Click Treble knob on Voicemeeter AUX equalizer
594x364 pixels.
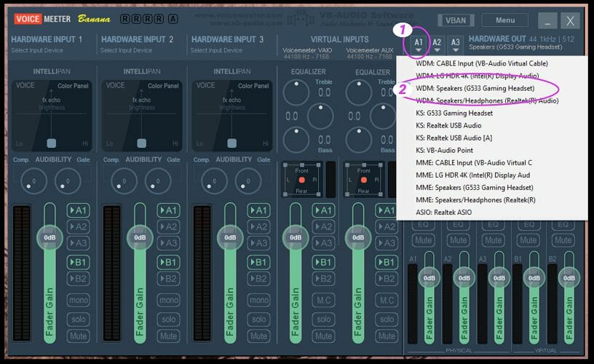tap(358, 92)
